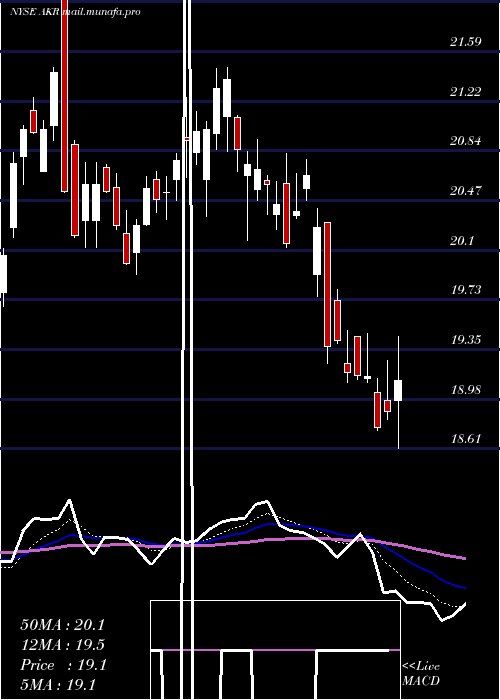Click the 18.61 price axis label
Viewport: 500px width, 700px height.
click(466, 439)
